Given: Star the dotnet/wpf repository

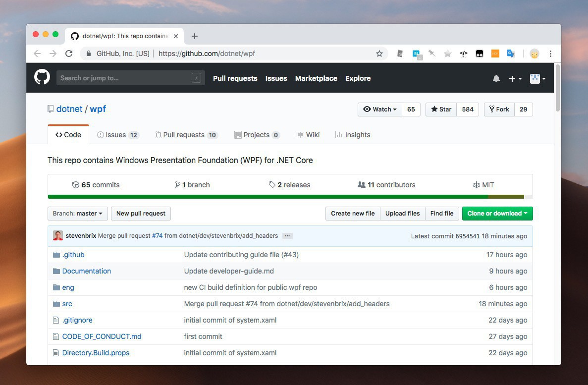Looking at the screenshot, I should [x=441, y=110].
